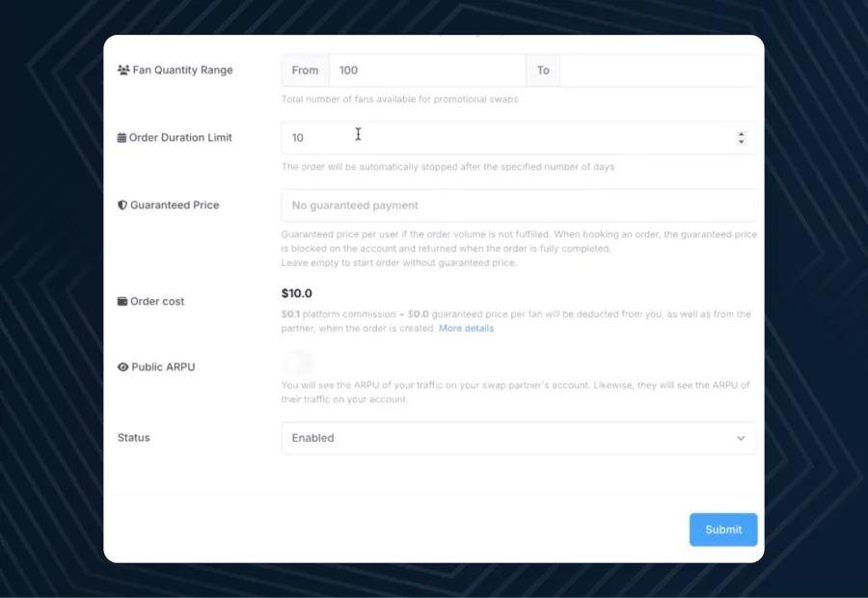Click the eye icon beside Public ARPU
Image resolution: width=868 pixels, height=598 pixels.
pos(122,367)
